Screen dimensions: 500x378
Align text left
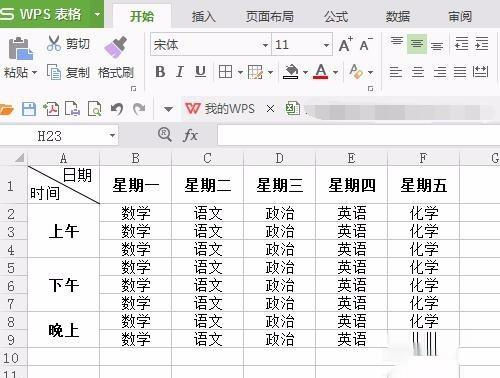(x=396, y=72)
